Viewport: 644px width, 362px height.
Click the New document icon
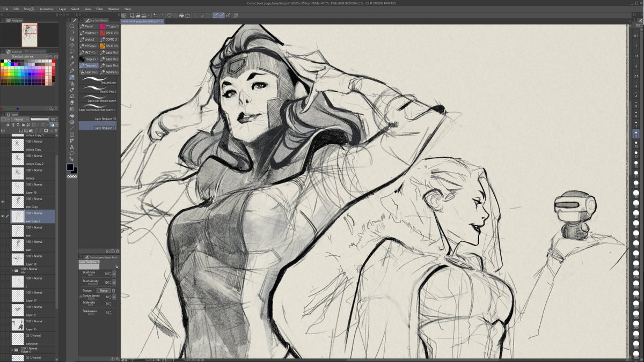pyautogui.click(x=132, y=16)
